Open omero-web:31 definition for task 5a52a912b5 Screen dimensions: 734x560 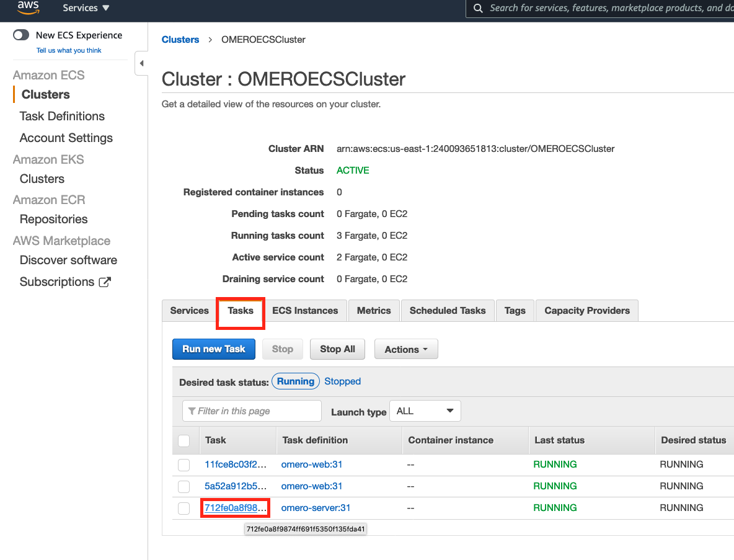[x=312, y=486]
